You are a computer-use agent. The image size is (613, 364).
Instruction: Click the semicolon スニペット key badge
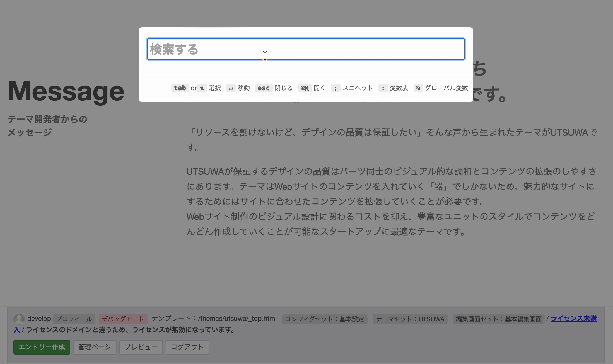click(x=336, y=88)
